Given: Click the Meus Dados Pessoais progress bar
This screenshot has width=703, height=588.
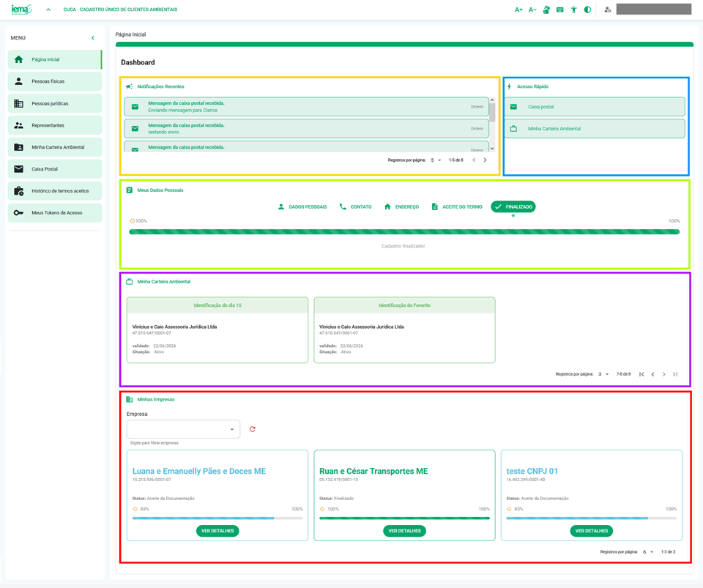Looking at the screenshot, I should pyautogui.click(x=404, y=232).
